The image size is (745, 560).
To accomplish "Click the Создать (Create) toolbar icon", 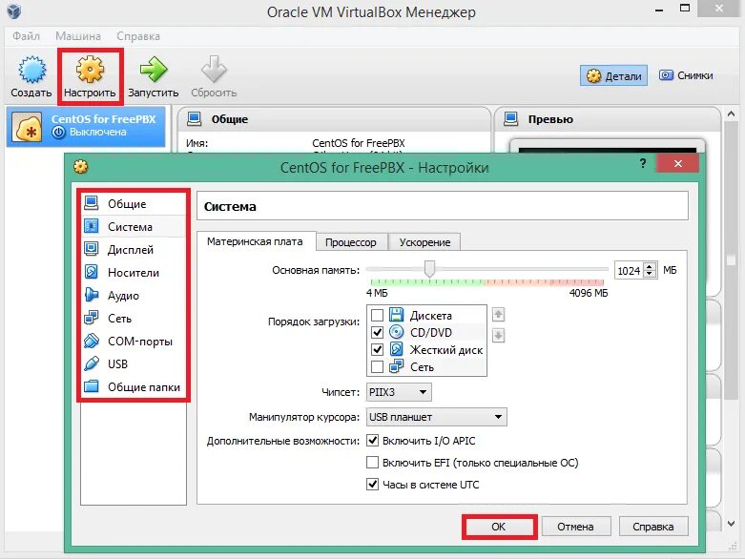I will (31, 70).
